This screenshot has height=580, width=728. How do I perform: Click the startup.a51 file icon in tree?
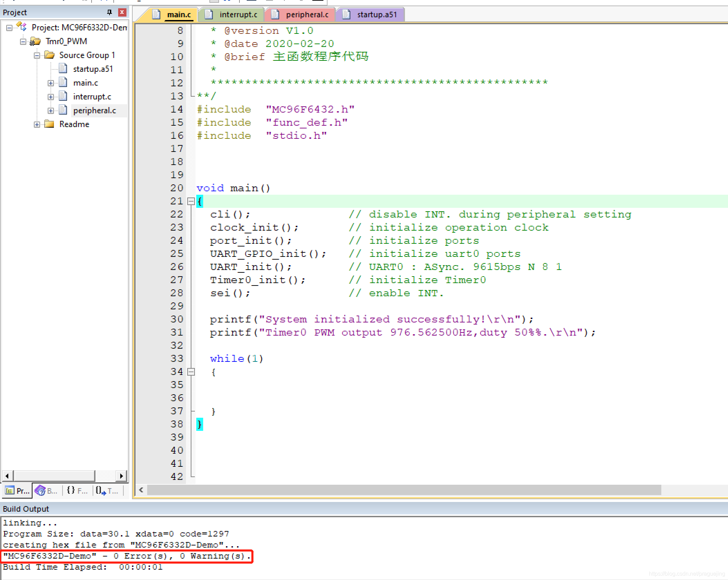[x=63, y=69]
